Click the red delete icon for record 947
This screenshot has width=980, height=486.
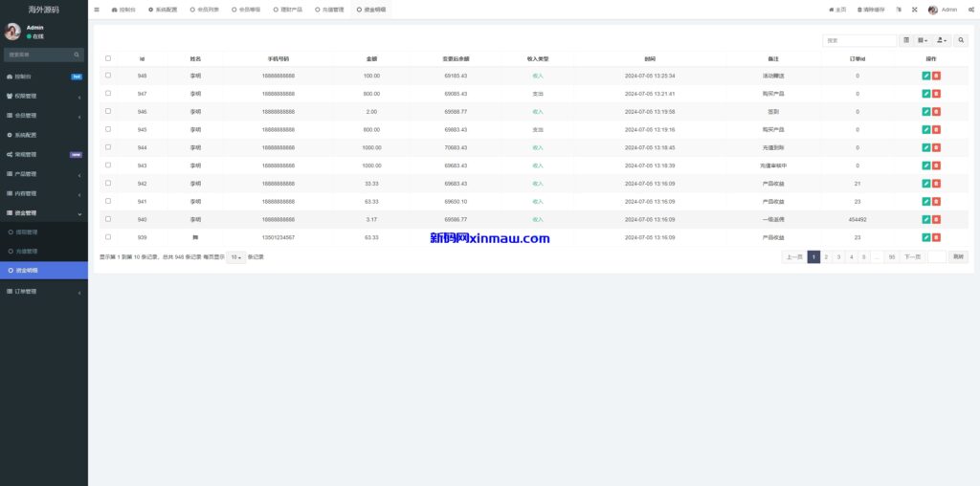click(x=936, y=94)
